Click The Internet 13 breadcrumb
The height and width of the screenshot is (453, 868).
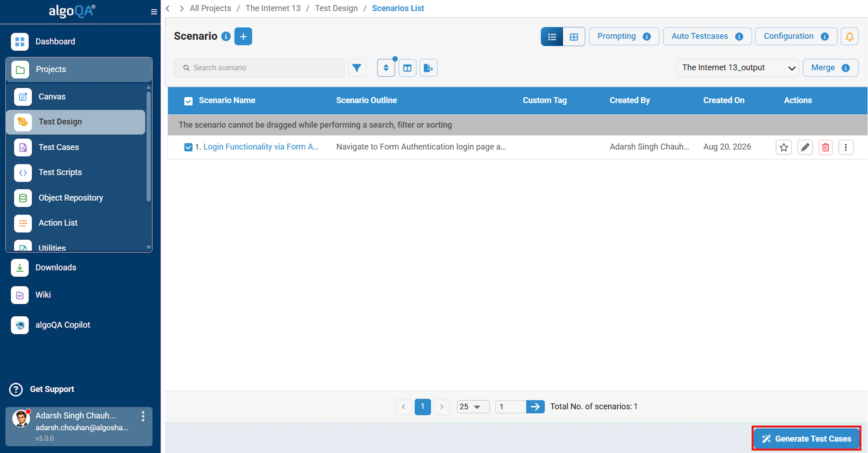[x=273, y=8]
